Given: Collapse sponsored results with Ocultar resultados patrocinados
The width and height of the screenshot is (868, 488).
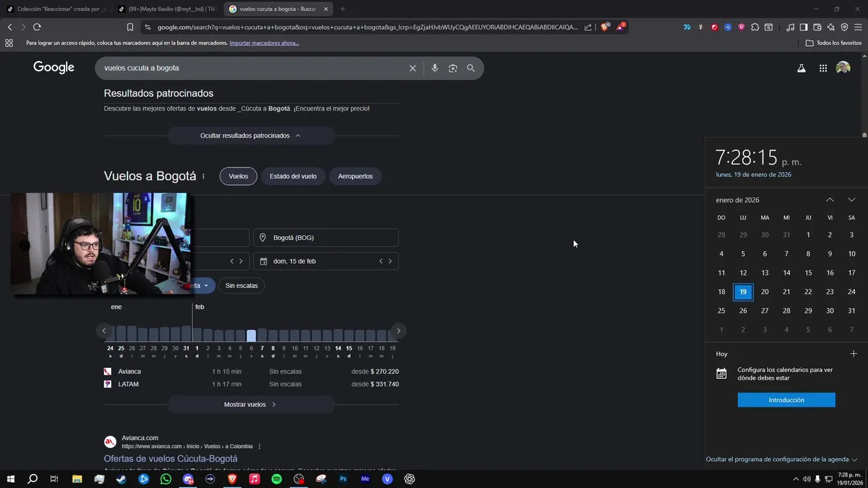Looking at the screenshot, I should [x=251, y=136].
